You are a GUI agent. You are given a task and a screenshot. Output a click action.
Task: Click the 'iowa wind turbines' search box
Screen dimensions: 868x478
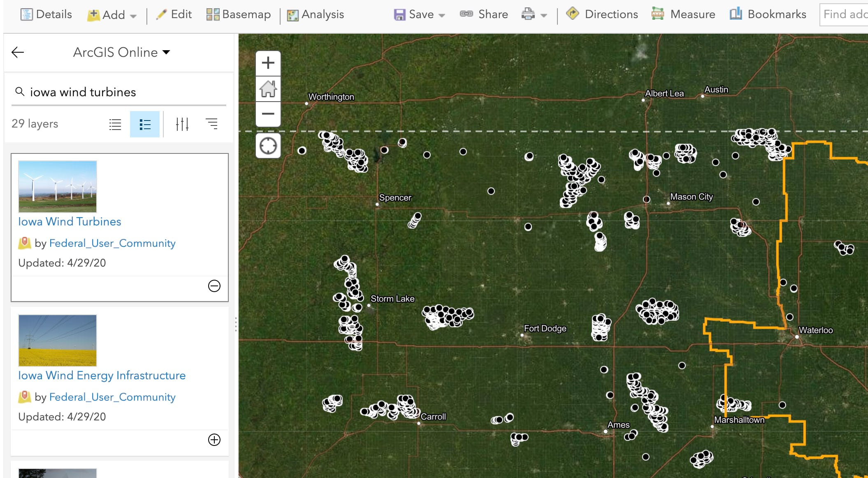click(119, 92)
